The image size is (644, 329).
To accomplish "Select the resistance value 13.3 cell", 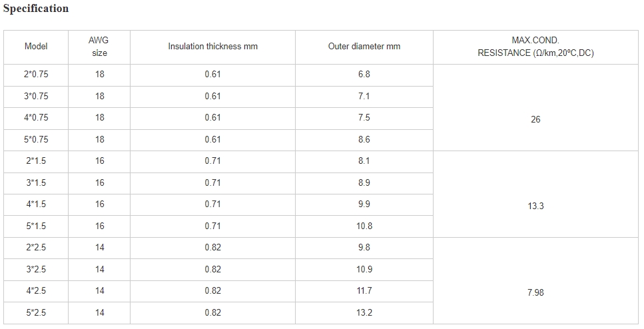I will point(535,194).
